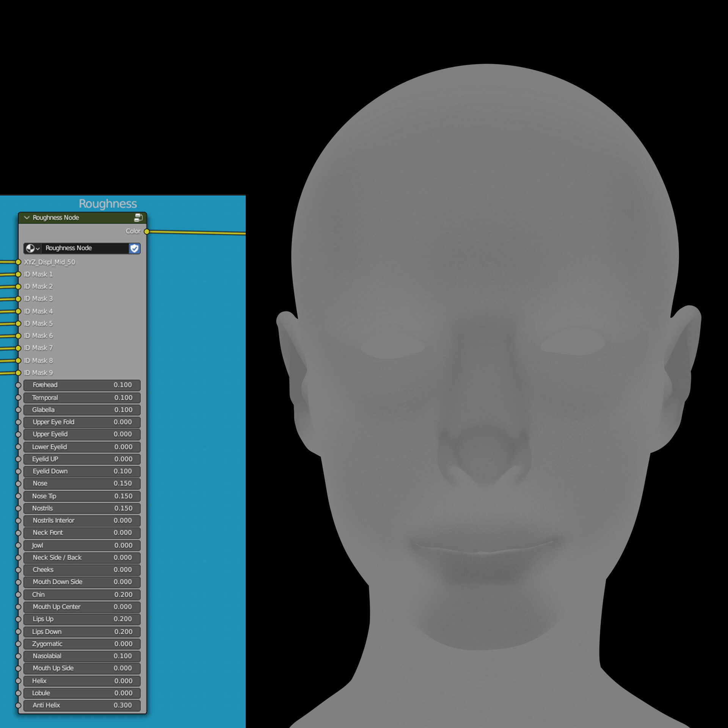The width and height of the screenshot is (728, 728).
Task: Collapse the Roughness Node with header chevron
Action: (27, 218)
